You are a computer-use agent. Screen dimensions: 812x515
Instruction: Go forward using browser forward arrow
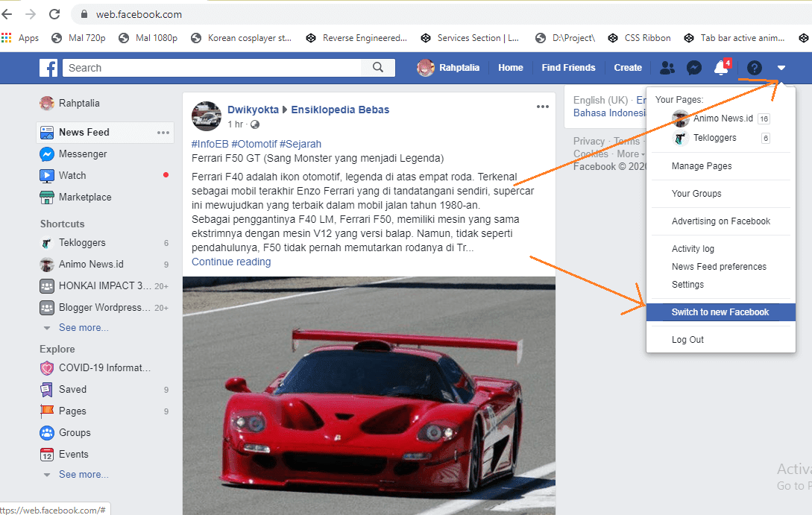tap(31, 14)
